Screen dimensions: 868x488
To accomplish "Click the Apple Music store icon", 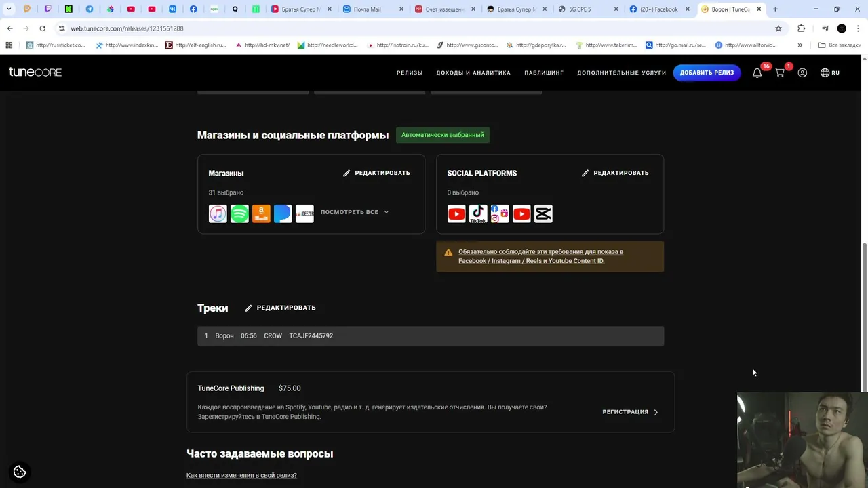I will pos(218,213).
